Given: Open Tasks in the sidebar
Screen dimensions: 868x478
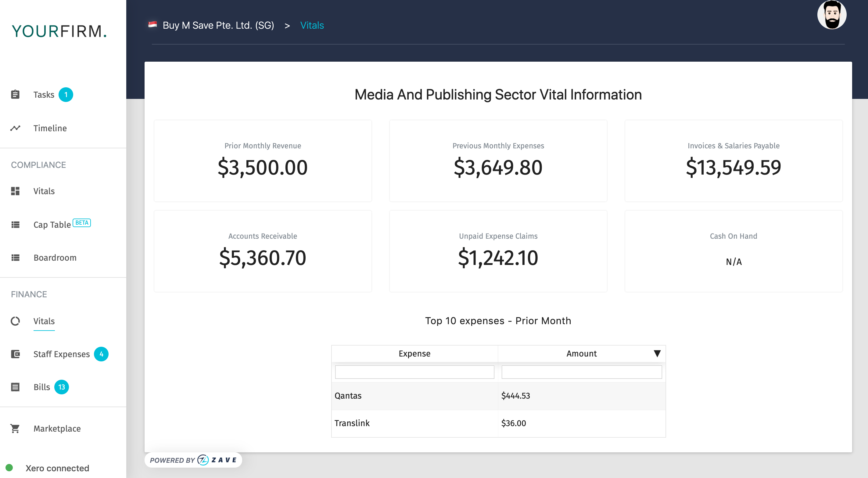Looking at the screenshot, I should [x=44, y=94].
